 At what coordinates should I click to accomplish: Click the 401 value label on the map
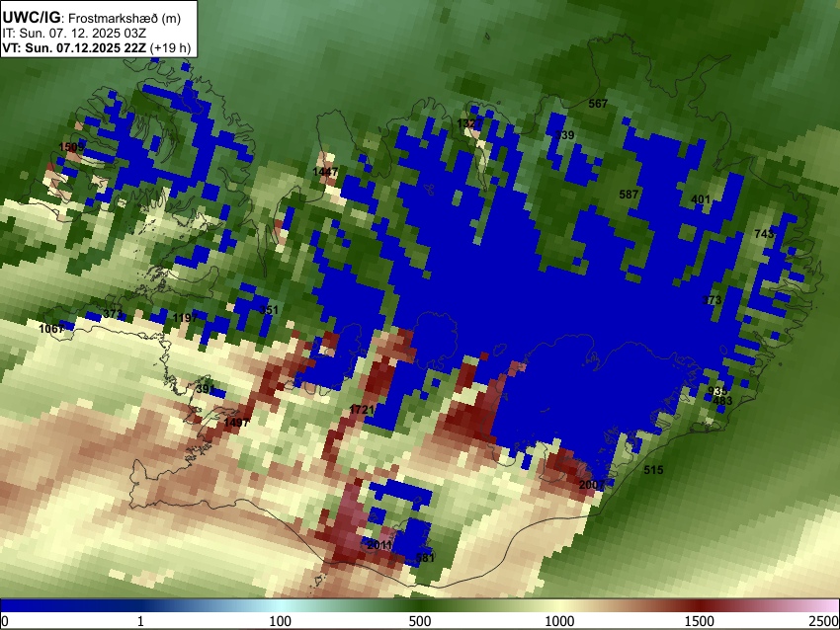(701, 199)
